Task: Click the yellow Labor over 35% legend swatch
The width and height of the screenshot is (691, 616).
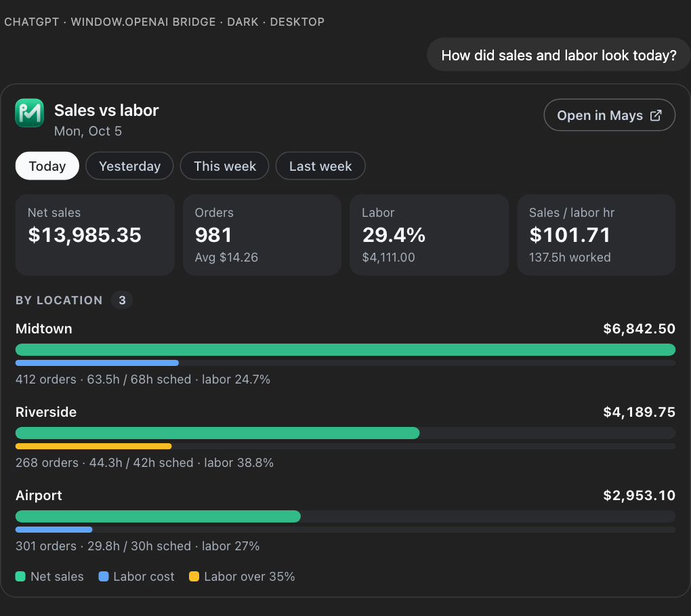Action: pos(194,576)
